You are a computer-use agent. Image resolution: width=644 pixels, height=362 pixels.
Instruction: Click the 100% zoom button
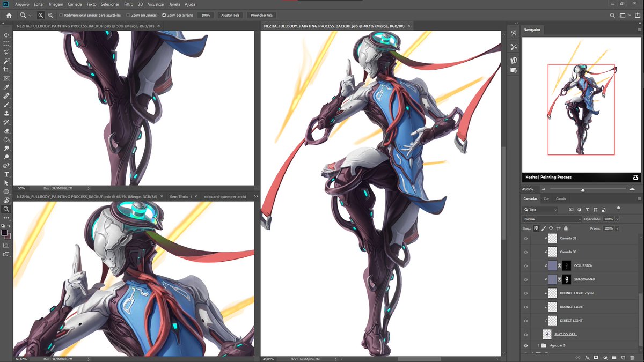coord(206,16)
